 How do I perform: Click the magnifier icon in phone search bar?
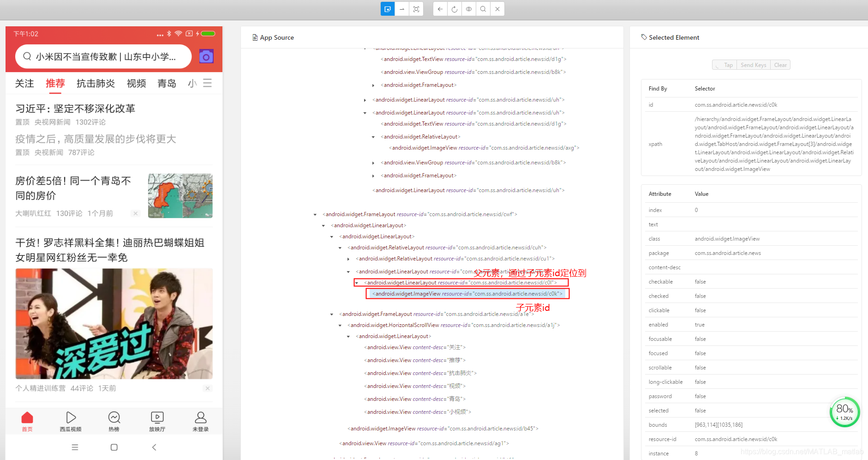point(27,56)
